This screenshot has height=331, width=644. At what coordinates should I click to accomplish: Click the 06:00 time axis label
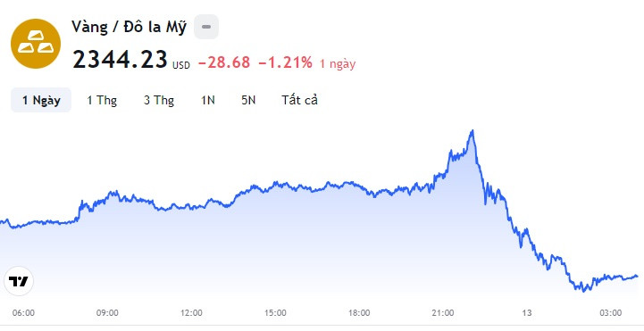(x=23, y=313)
